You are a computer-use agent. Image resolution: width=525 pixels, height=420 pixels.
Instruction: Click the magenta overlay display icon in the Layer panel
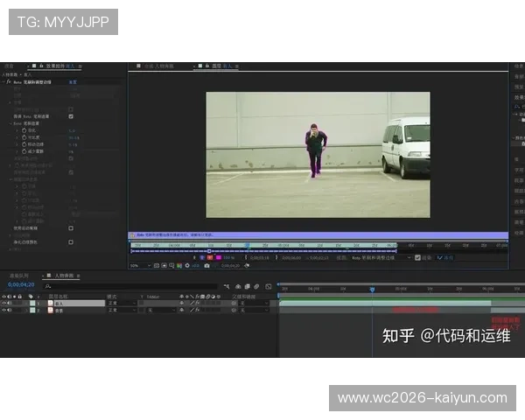coord(219,257)
